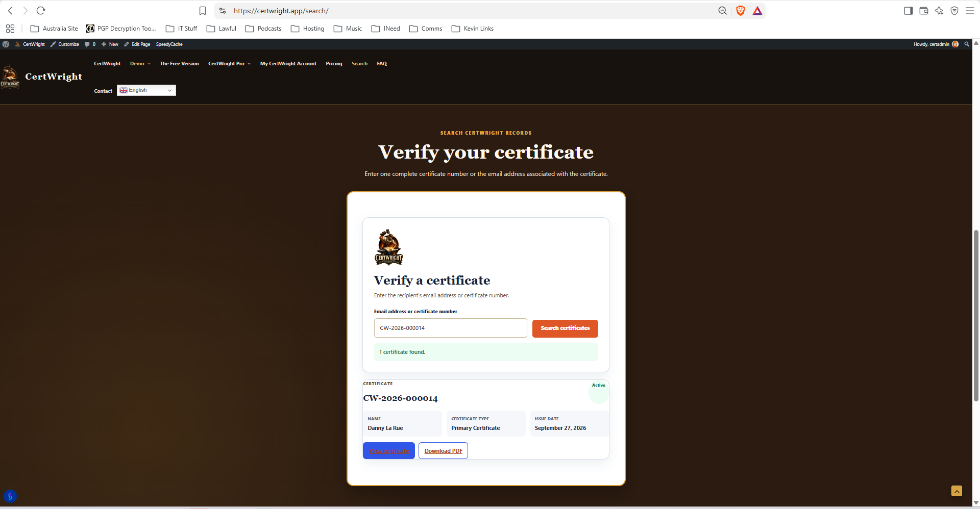Click the browser forward arrow
The width and height of the screenshot is (980, 509).
pos(25,11)
